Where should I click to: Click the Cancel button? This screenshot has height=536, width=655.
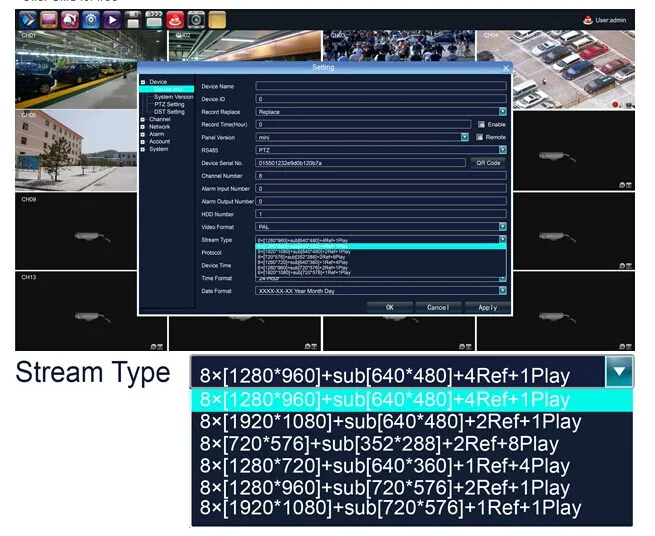[x=438, y=307]
